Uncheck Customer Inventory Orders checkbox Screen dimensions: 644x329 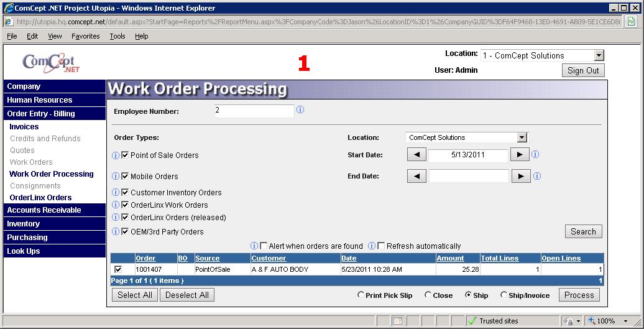(125, 193)
